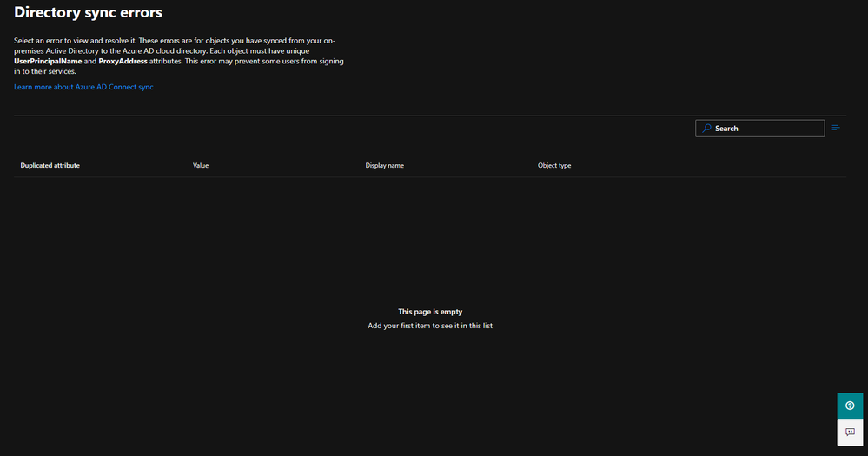Sort by the Duplicated attribute column header

(x=50, y=166)
